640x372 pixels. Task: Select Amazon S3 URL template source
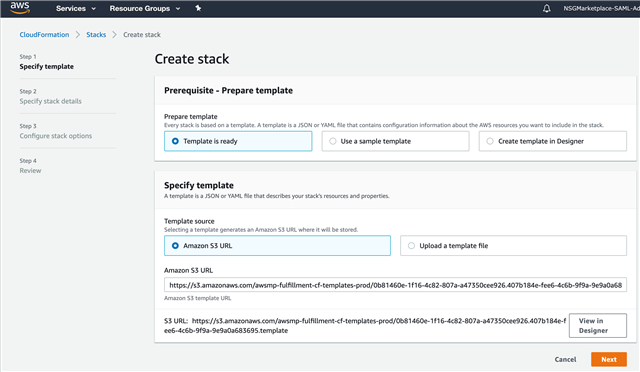[277, 246]
